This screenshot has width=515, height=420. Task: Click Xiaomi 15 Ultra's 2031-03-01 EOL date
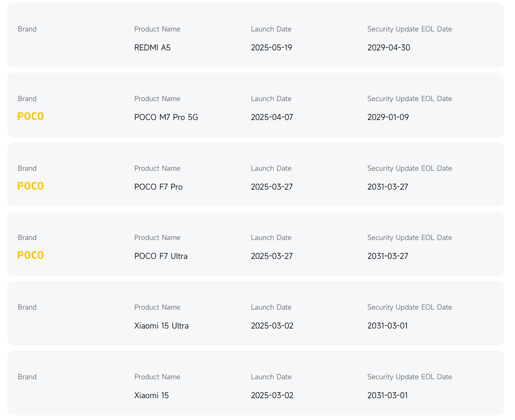pyautogui.click(x=387, y=326)
